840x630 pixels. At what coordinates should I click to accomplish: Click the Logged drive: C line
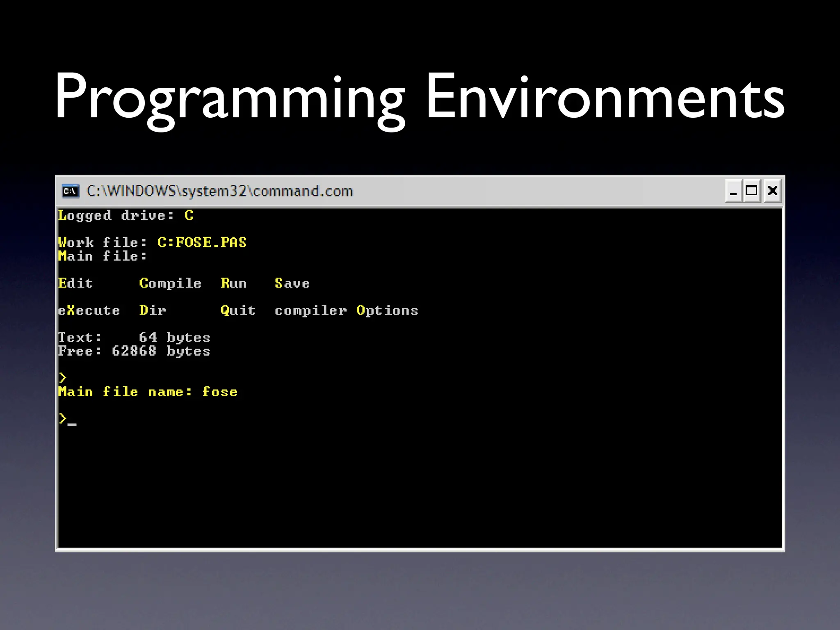[x=126, y=215]
